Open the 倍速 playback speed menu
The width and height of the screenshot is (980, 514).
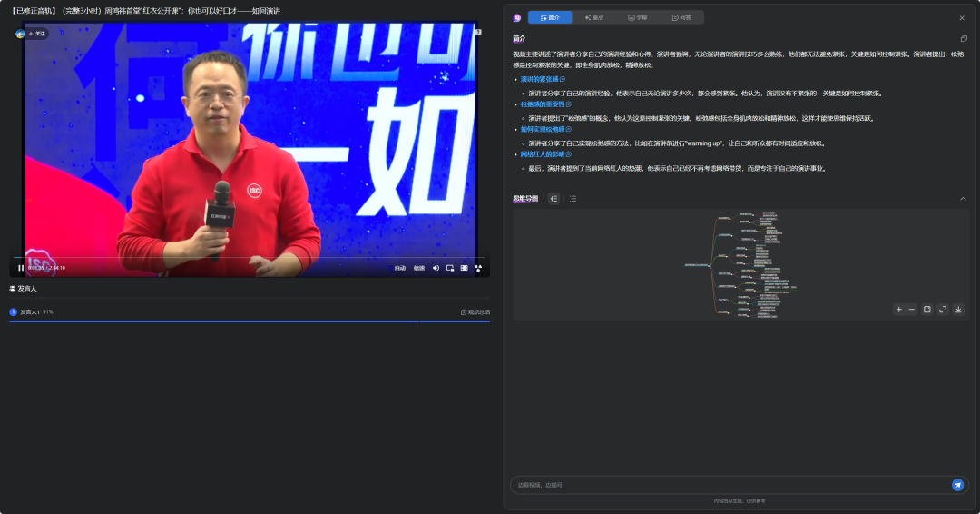tap(418, 268)
